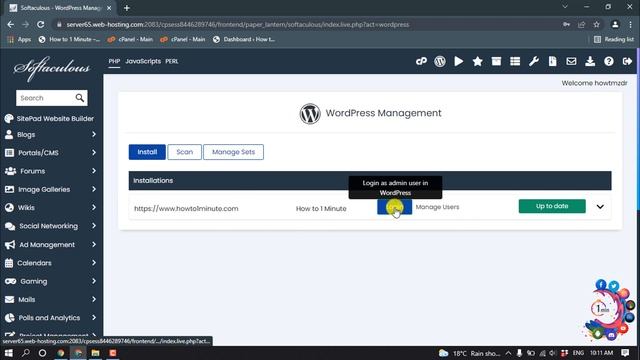Show hidden system tray icons

click(508, 353)
